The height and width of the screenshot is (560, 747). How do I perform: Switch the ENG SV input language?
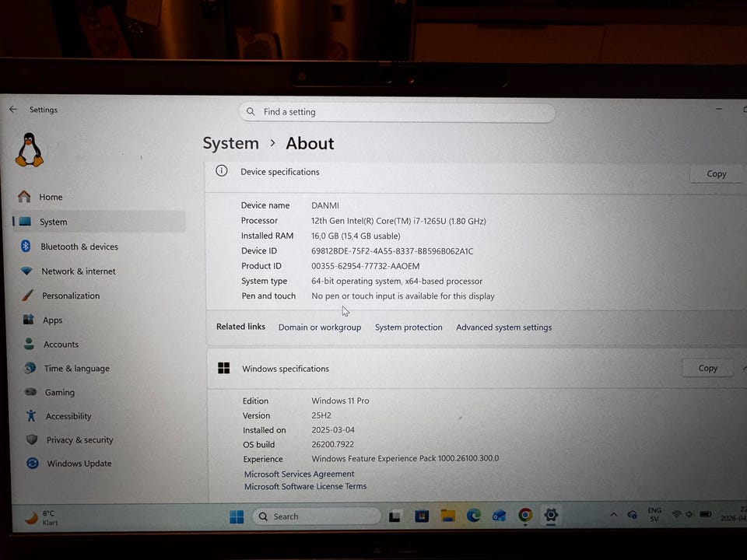654,514
